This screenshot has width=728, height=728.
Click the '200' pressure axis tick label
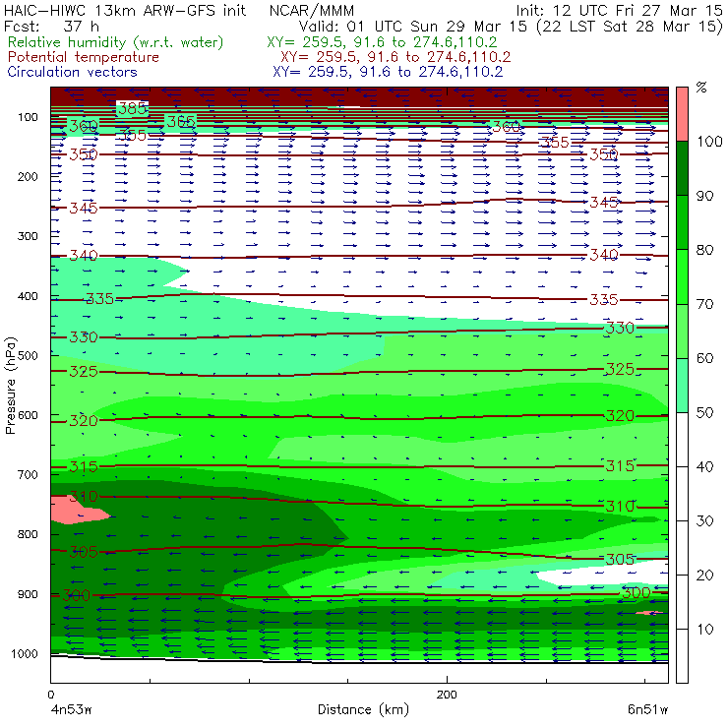point(28,176)
